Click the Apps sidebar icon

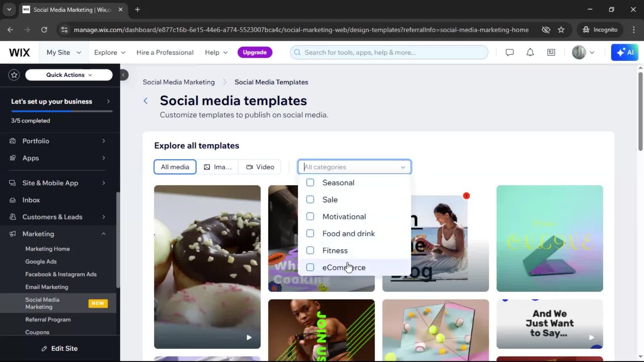click(x=13, y=158)
